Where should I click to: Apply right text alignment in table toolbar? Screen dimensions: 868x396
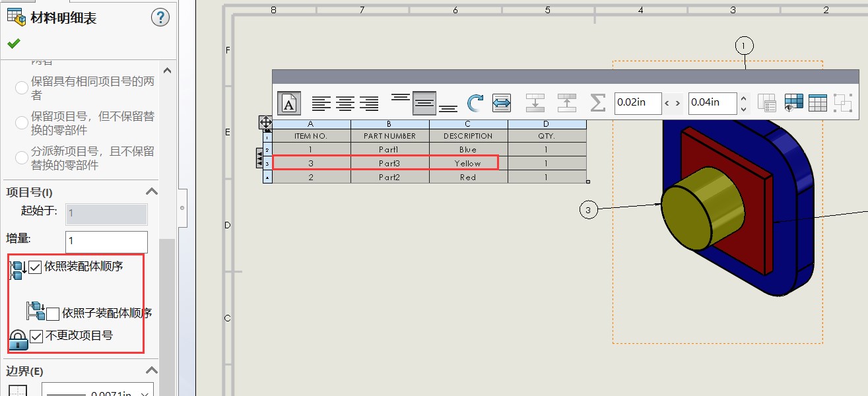tap(369, 104)
